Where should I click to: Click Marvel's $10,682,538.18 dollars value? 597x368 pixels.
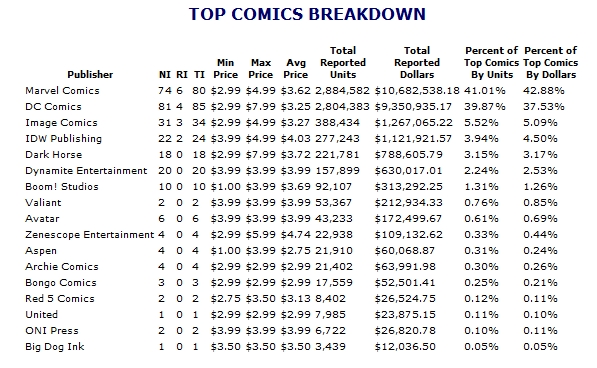point(417,91)
